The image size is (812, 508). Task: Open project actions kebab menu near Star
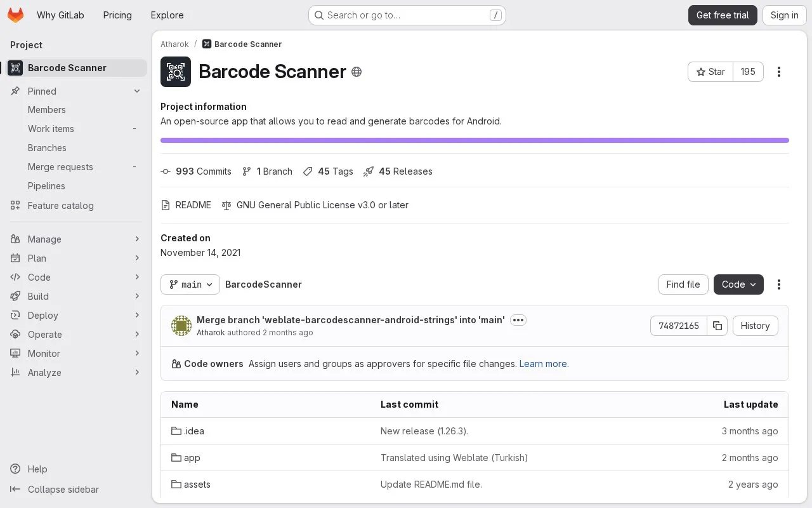779,72
